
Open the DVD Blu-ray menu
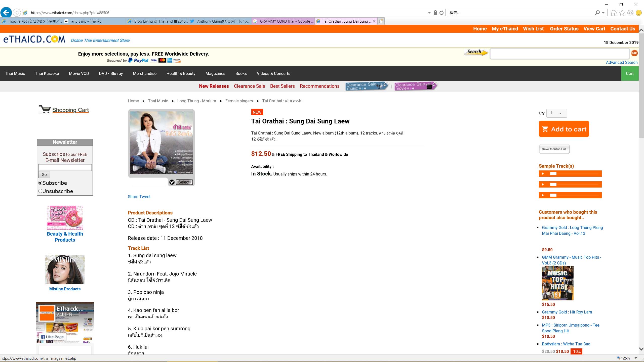coord(111,73)
